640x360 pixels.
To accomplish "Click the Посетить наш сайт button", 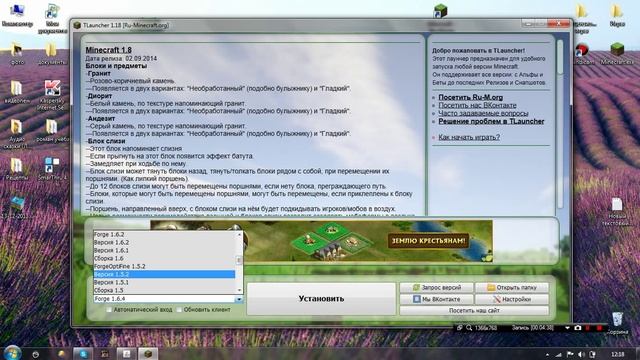I will pos(474,311).
